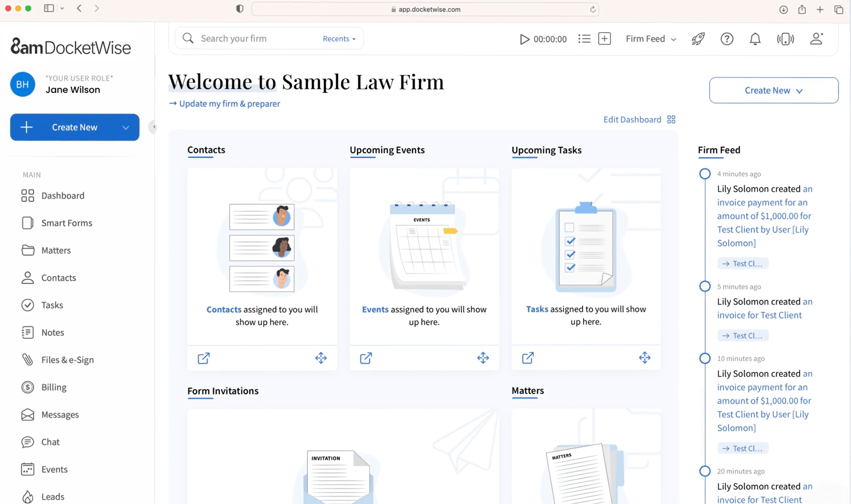Click Update my firm & preparer link
Viewport: 851px width, 504px height.
pyautogui.click(x=224, y=104)
